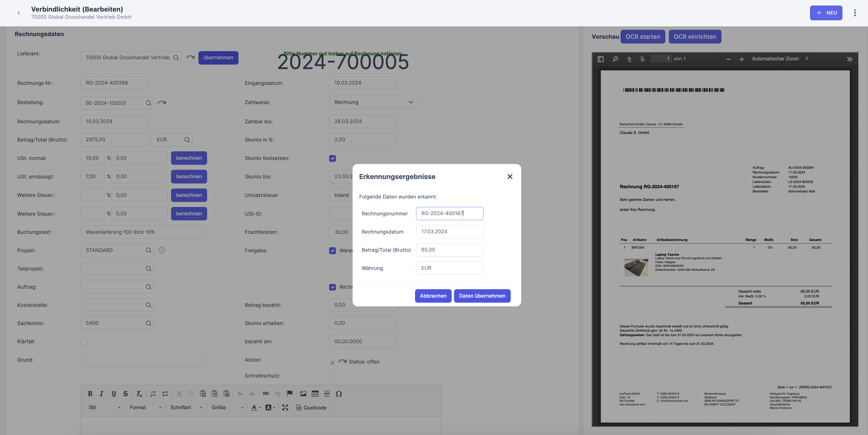Toggle the Skonto festsetzen checkbox
Image resolution: width=868 pixels, height=435 pixels.
tap(332, 158)
